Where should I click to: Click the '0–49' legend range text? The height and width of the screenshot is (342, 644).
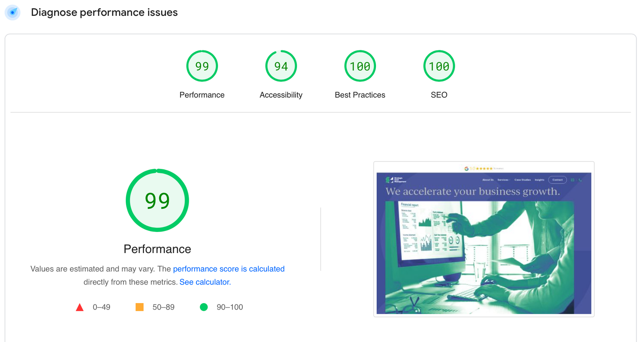coord(101,307)
